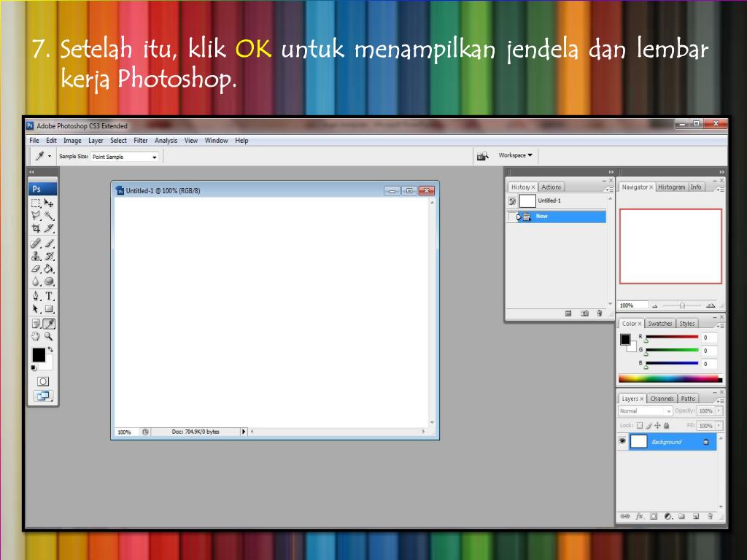Choose the Paint Bucket tool
This screenshot has width=747, height=560.
(49, 269)
